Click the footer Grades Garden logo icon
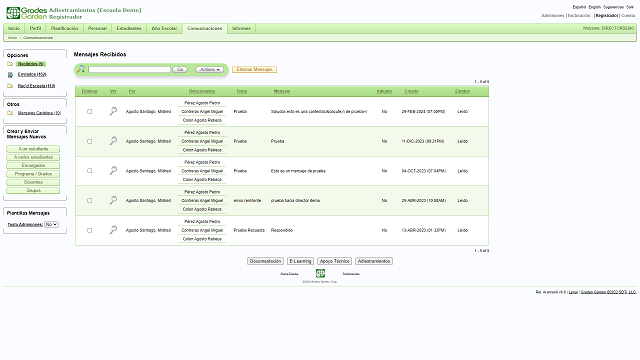640x360 pixels. (x=320, y=273)
